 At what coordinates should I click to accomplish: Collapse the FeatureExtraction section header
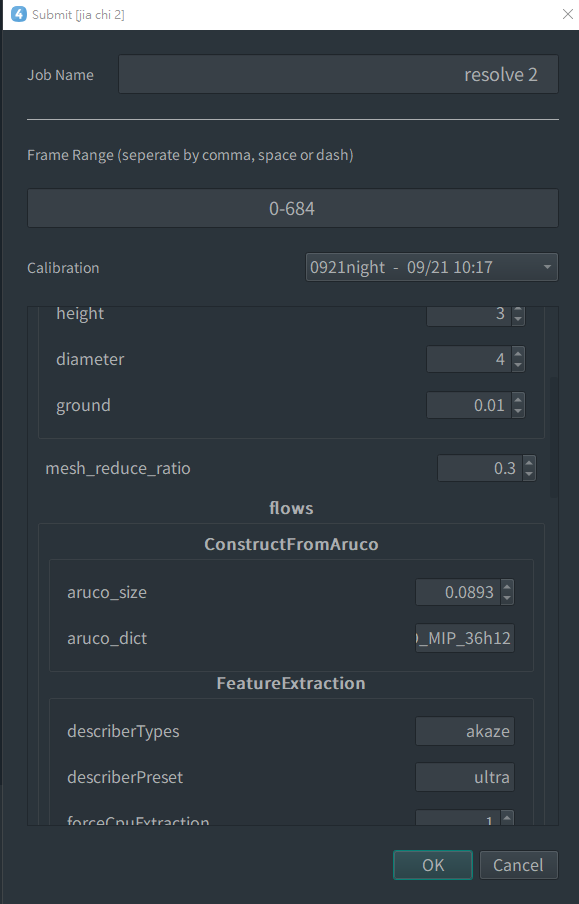click(x=290, y=683)
